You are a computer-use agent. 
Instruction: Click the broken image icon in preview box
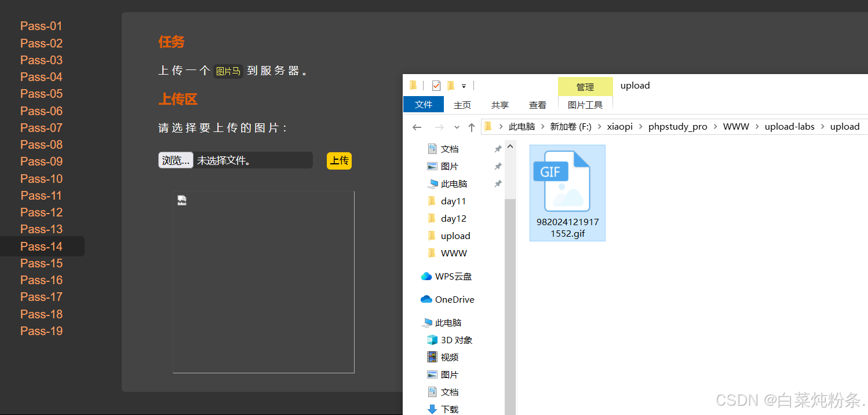pyautogui.click(x=182, y=201)
